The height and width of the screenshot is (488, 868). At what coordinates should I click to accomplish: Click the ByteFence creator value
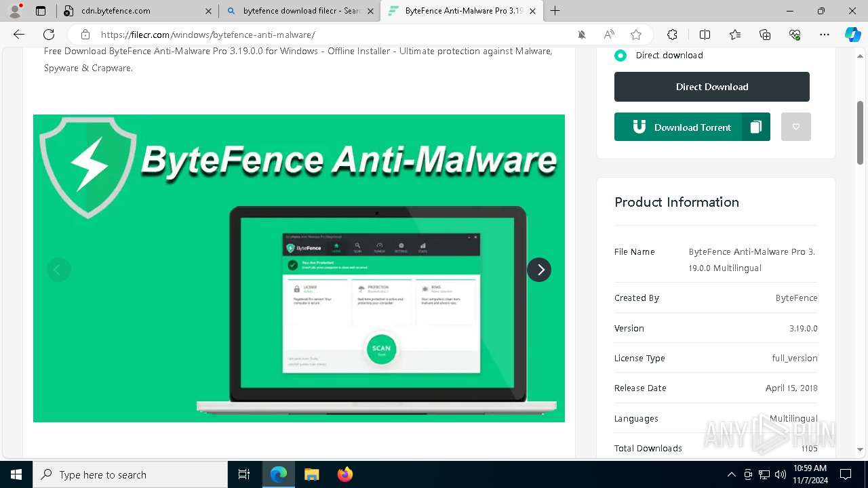coord(796,298)
